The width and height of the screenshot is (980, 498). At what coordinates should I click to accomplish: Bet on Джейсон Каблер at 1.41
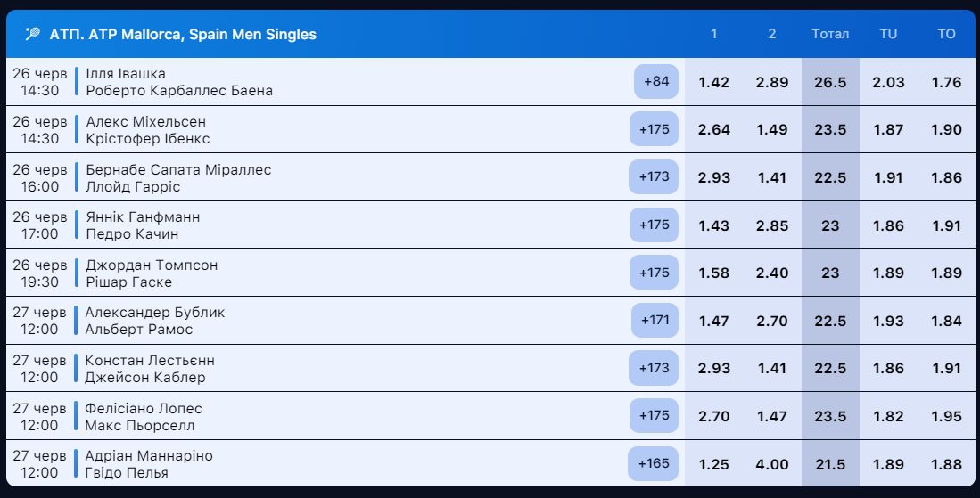pos(771,369)
